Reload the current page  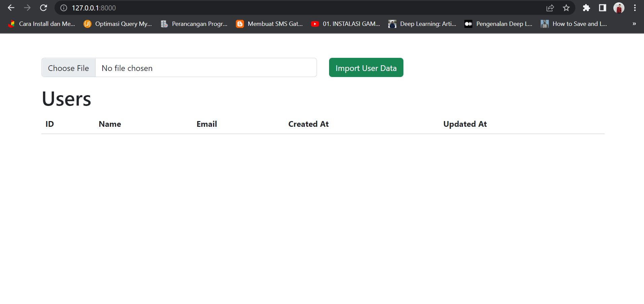click(x=43, y=8)
